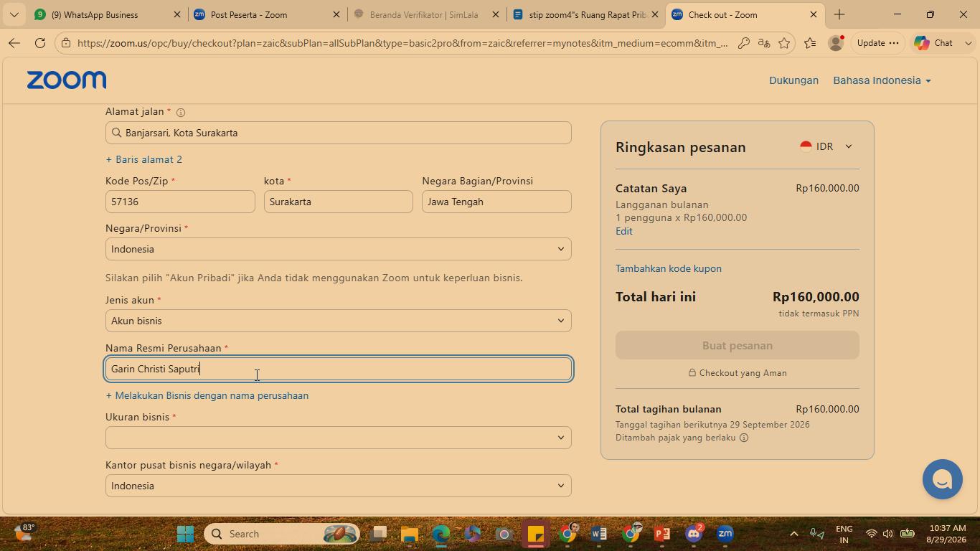Click the tax info icon near Ditambah pajak
This screenshot has height=551, width=980.
pyautogui.click(x=744, y=438)
